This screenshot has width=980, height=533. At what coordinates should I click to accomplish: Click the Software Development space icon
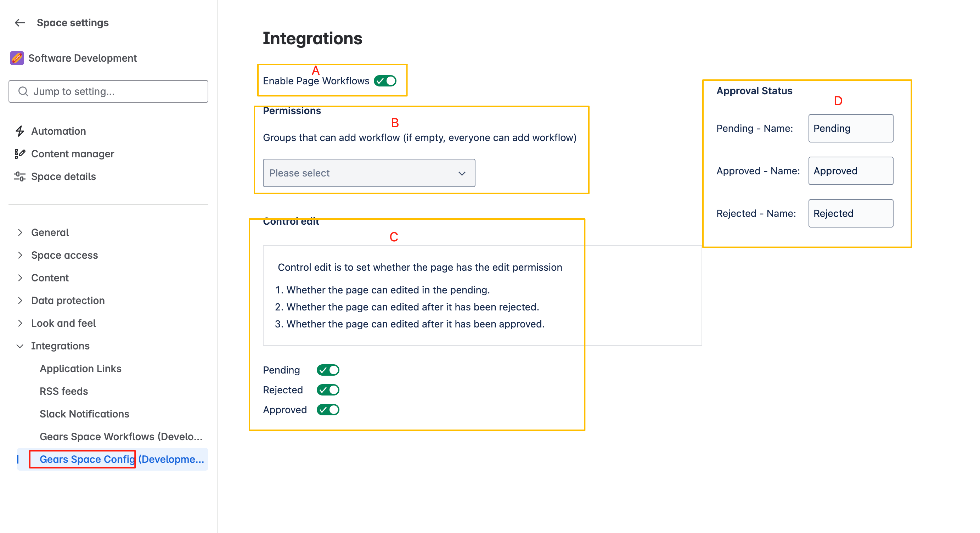[x=17, y=58]
